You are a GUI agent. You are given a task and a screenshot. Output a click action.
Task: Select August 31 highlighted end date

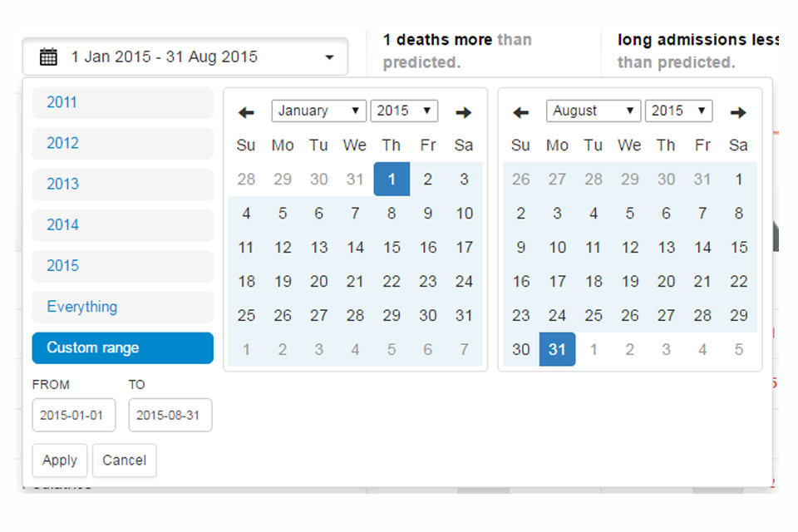click(x=557, y=349)
